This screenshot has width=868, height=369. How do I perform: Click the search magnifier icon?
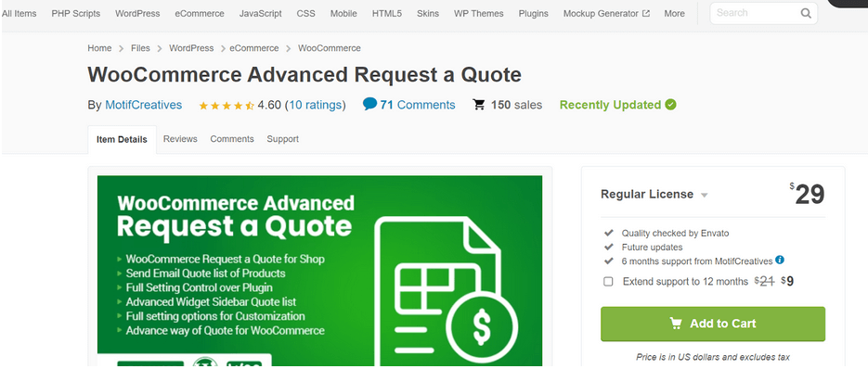point(806,13)
